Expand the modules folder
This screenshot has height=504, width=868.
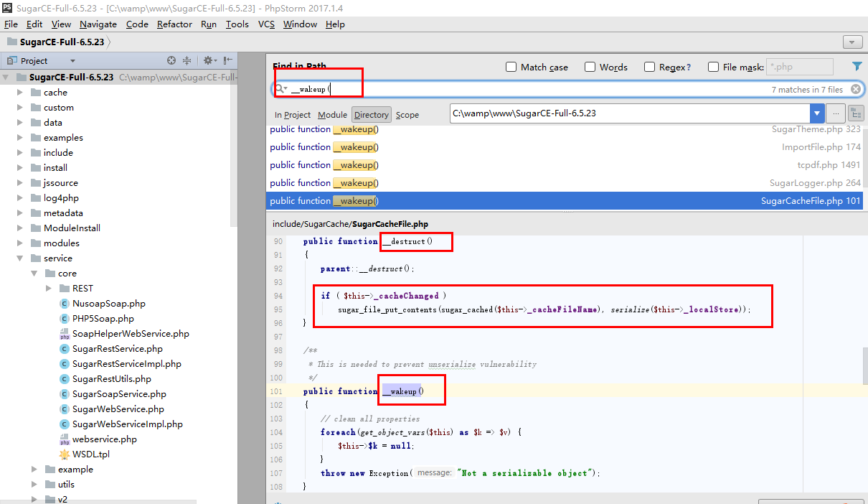pyautogui.click(x=20, y=243)
